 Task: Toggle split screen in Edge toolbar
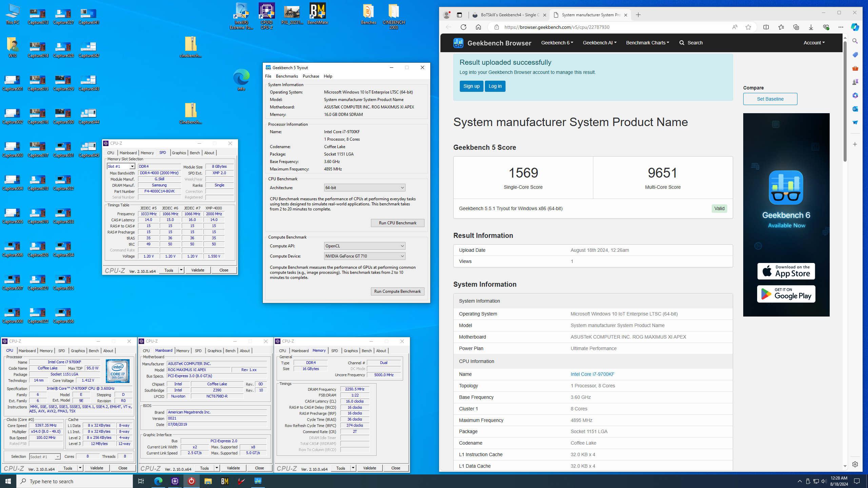point(766,27)
